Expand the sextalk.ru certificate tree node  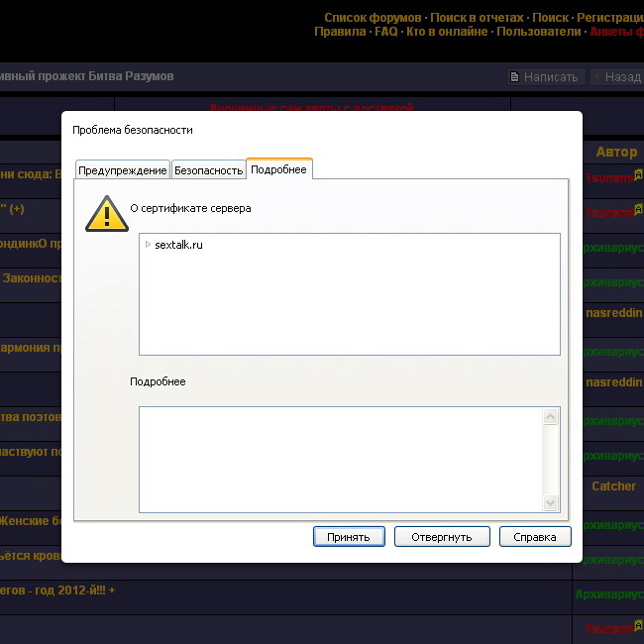(x=148, y=245)
